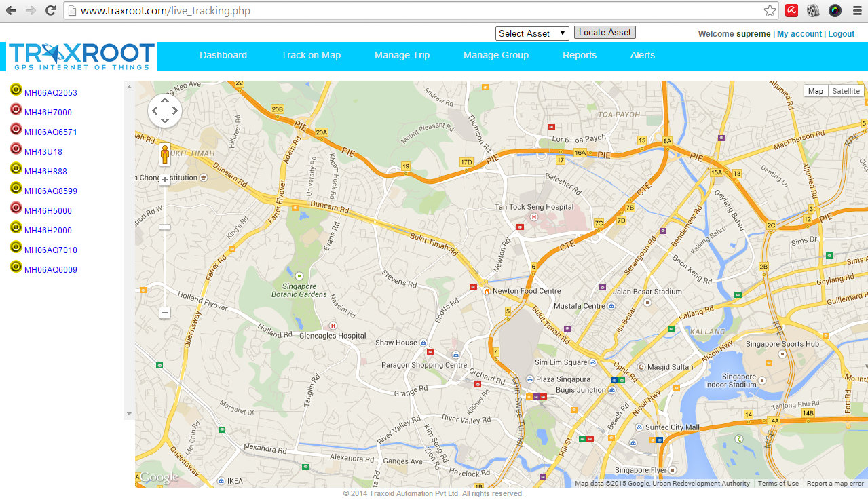
Task: Select vehicle MH06AQ6009
Action: coord(51,270)
